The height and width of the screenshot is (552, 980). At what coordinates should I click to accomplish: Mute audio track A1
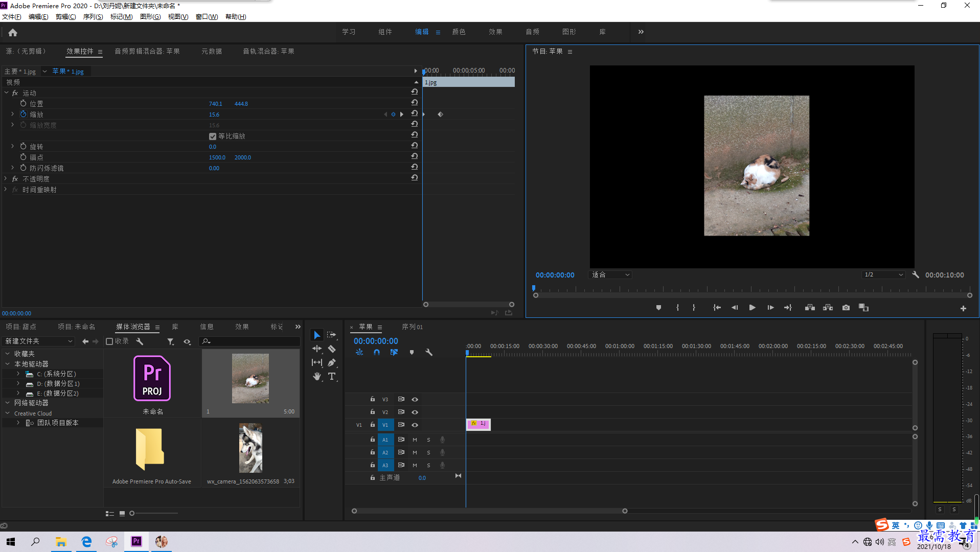pyautogui.click(x=415, y=440)
